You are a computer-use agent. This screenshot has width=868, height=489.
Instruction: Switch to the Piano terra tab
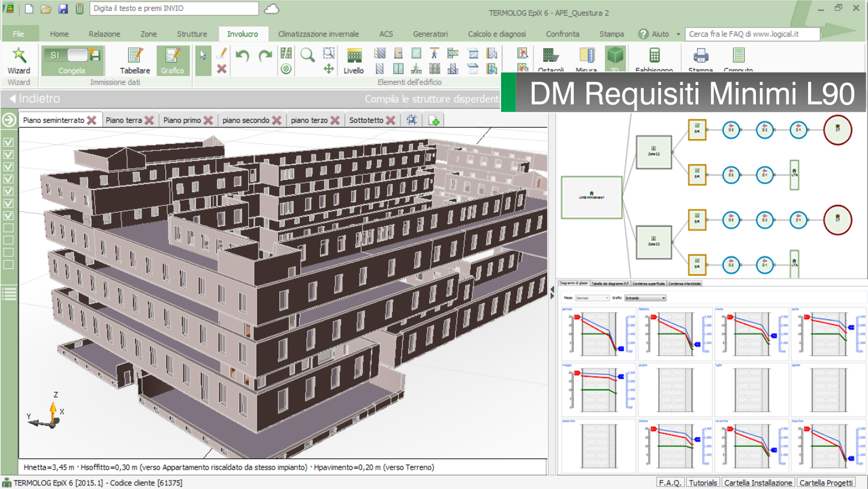click(x=123, y=121)
